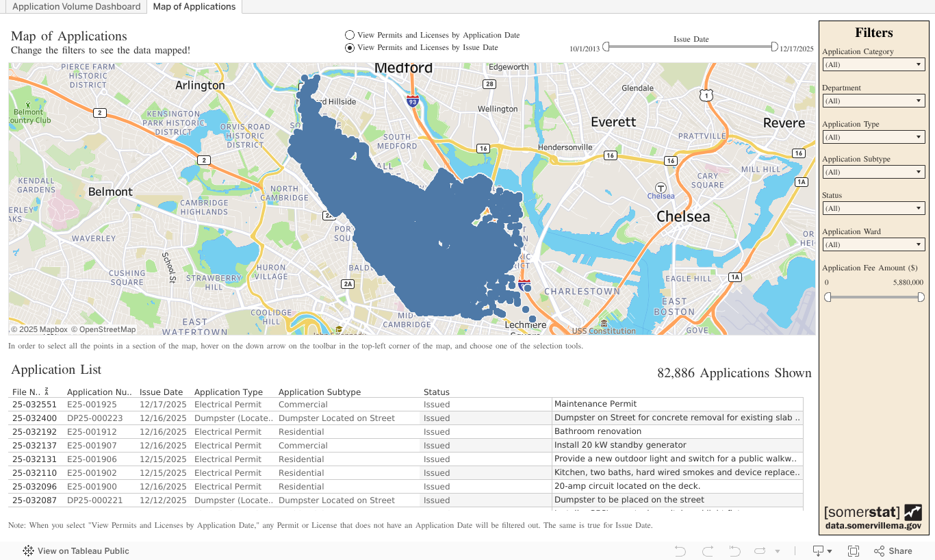The width and height of the screenshot is (935, 560).
Task: Click the Refresh data icon
Action: (x=760, y=551)
